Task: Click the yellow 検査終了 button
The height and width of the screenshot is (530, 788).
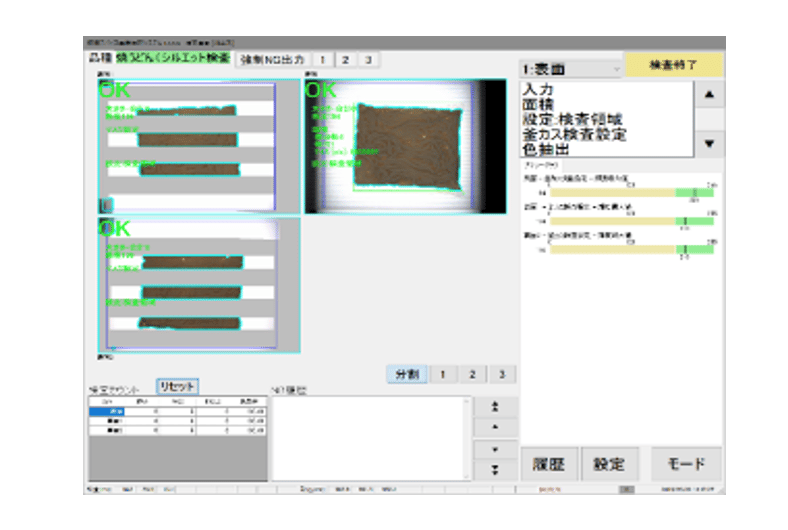Action: coord(673,65)
